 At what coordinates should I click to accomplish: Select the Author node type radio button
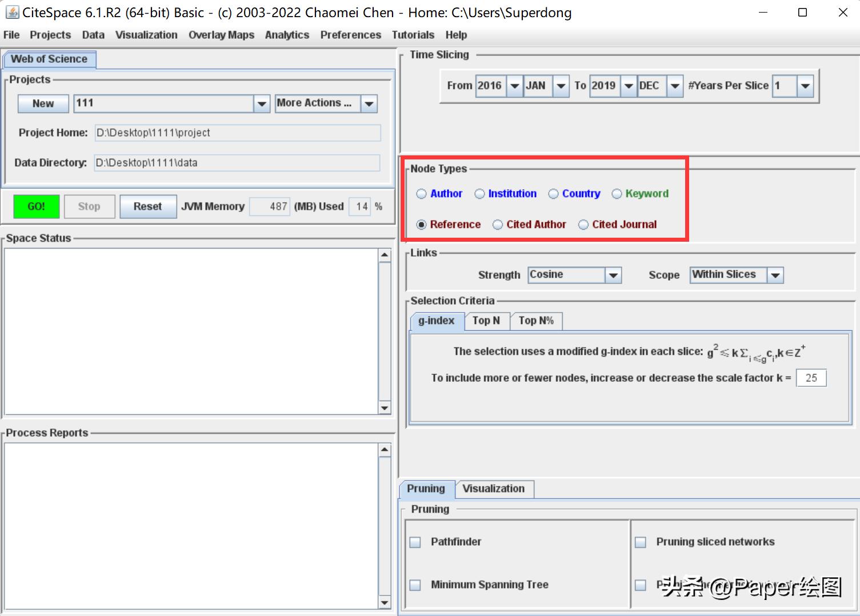(422, 194)
